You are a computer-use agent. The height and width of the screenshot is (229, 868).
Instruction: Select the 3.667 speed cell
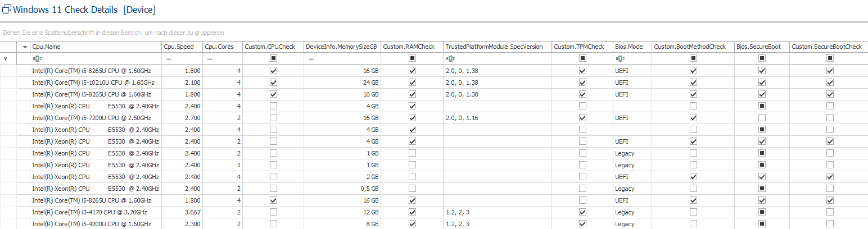[x=182, y=212]
